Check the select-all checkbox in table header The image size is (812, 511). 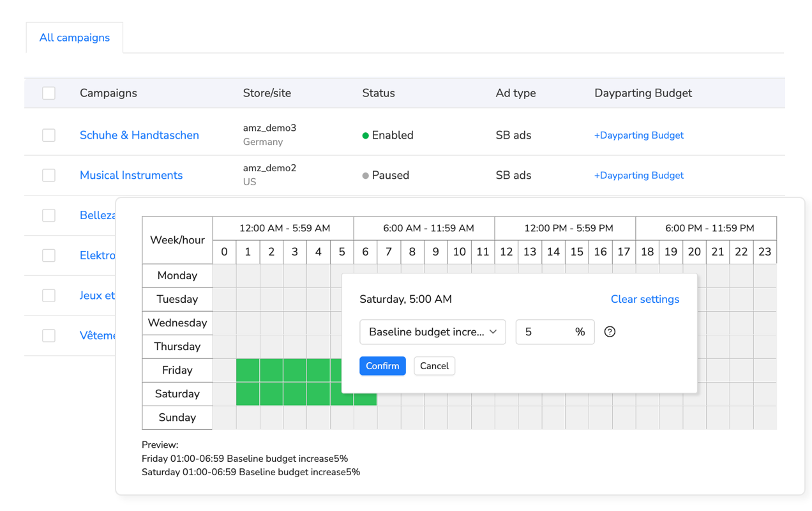point(49,93)
